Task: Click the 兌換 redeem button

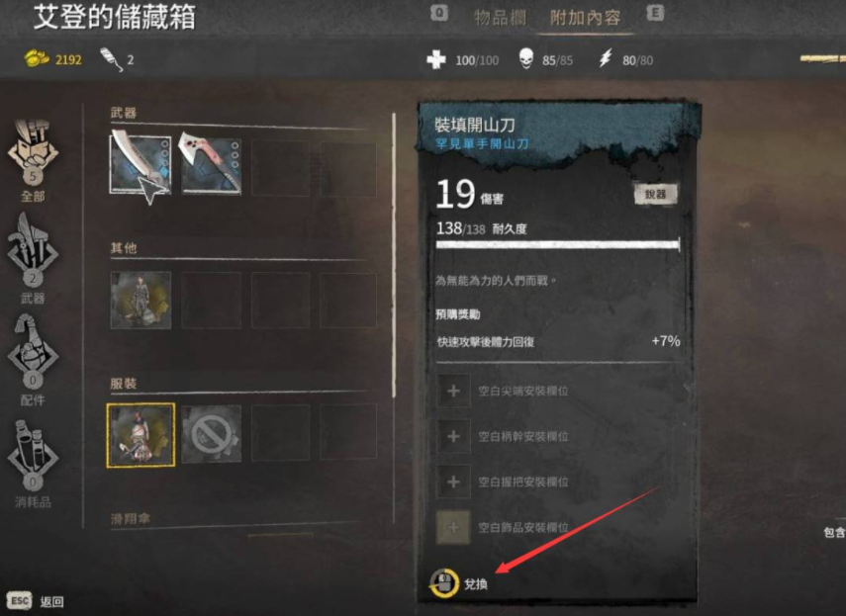Action: point(459,583)
